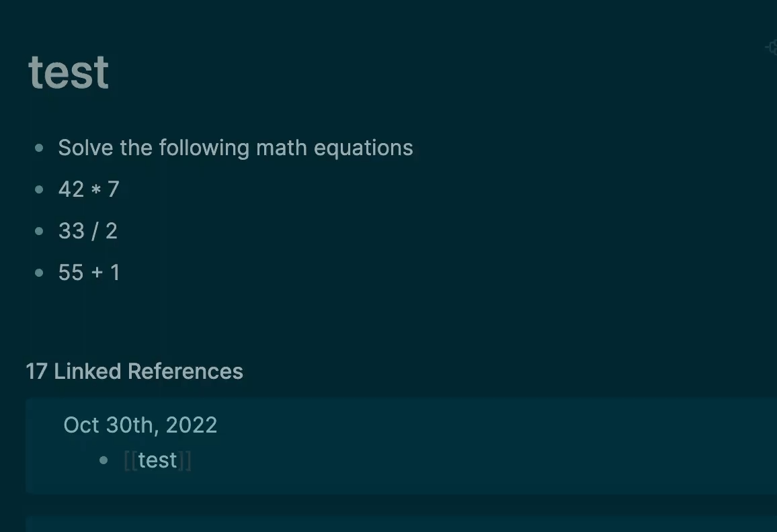This screenshot has width=777, height=532.
Task: Click the bullet before 'Solve the following math equations'
Action: click(39, 148)
